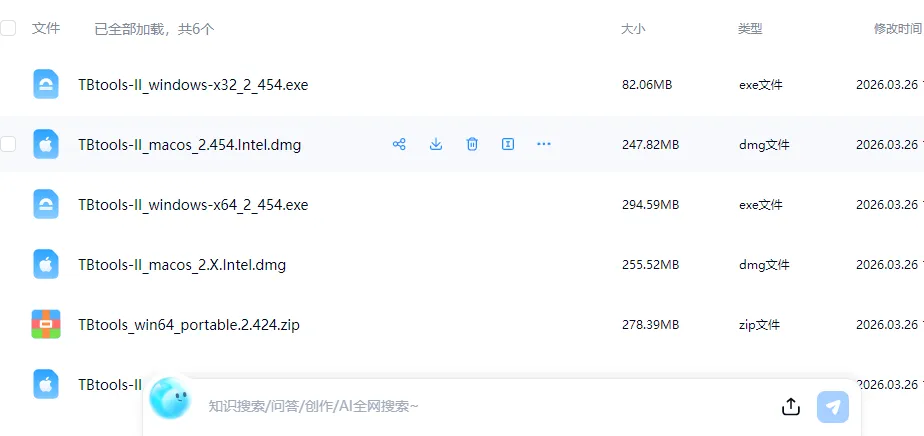Open more options (three dots) for macos_2.454 file

[x=544, y=144]
